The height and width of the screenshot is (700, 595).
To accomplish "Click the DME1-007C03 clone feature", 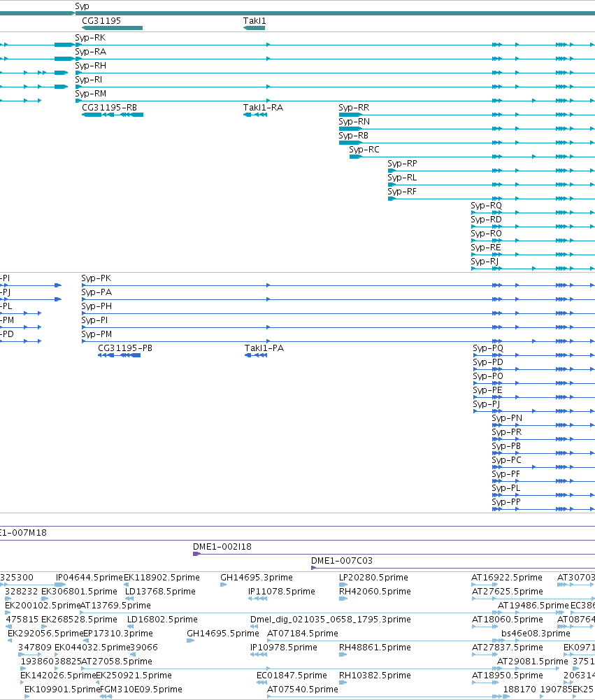I will tap(453, 568).
